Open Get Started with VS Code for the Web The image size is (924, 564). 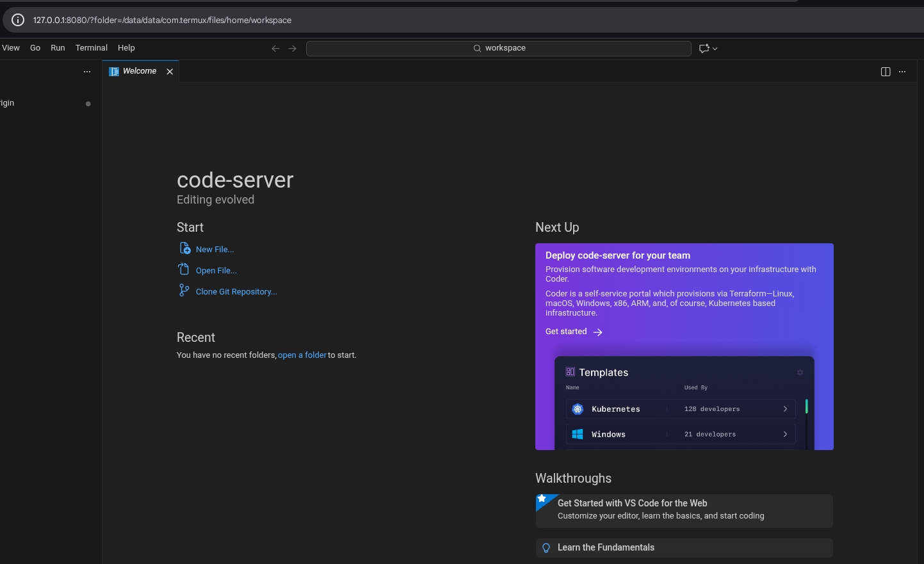(685, 511)
